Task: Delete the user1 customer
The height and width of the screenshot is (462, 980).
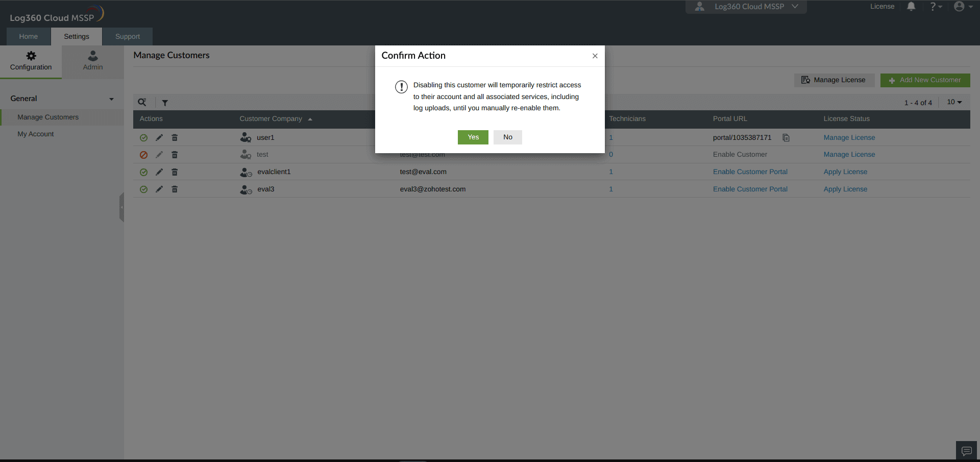Action: click(175, 138)
